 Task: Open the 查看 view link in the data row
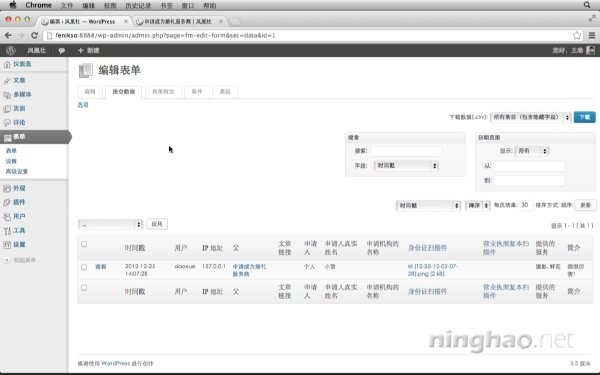[x=101, y=267]
